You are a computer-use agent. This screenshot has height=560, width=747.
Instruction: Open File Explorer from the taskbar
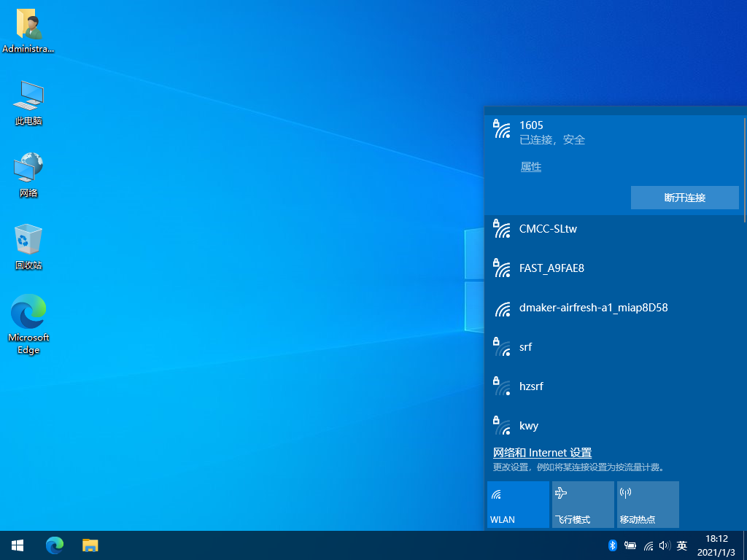click(x=90, y=545)
